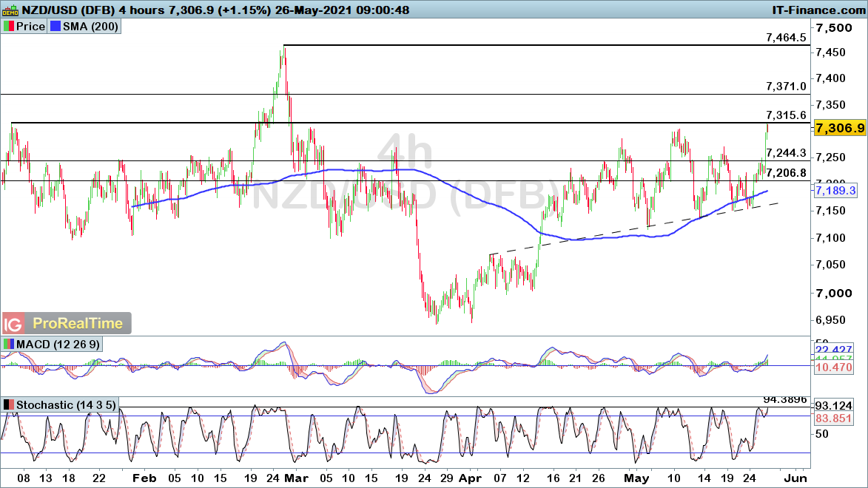
Task: Click the 7,315.6 level label
Action: [786, 115]
